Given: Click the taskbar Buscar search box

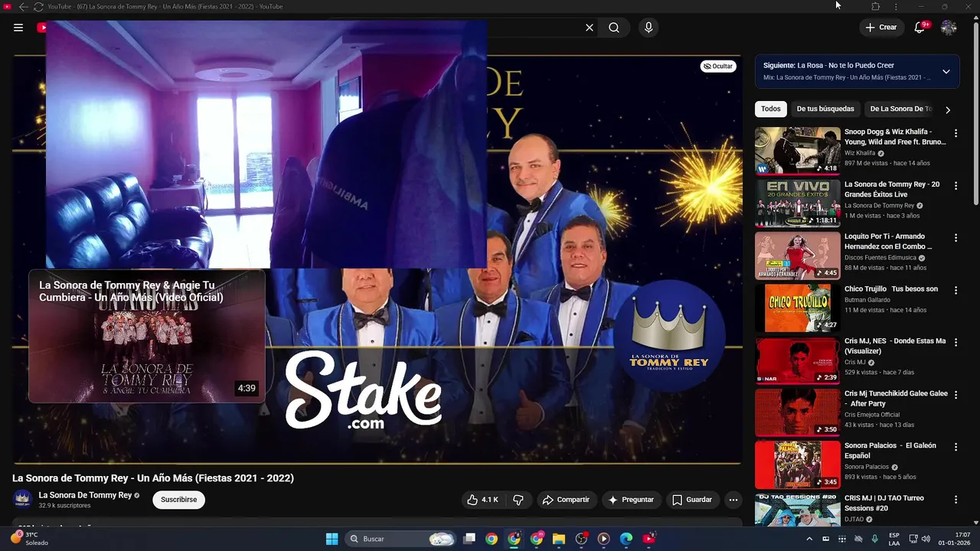Looking at the screenshot, I should (402, 539).
